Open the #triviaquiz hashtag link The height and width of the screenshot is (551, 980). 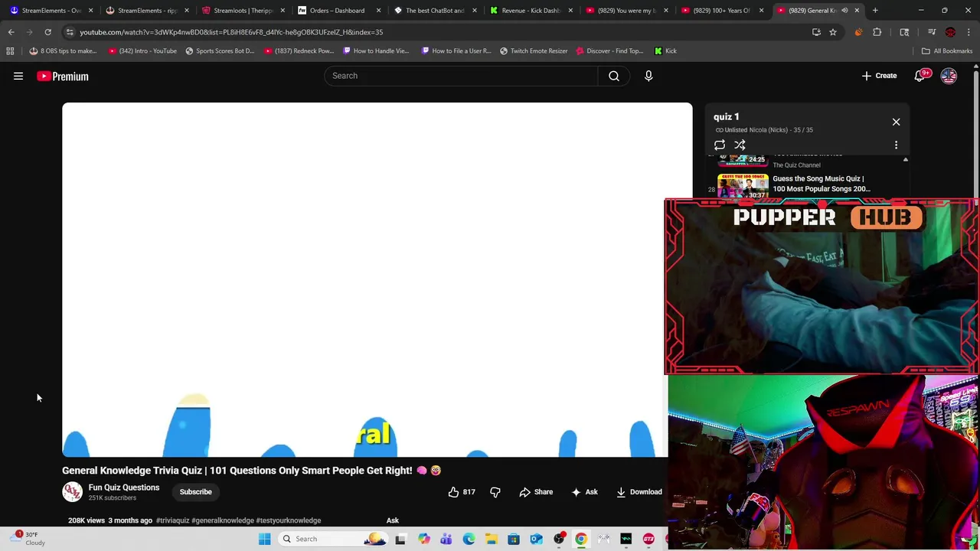(x=172, y=520)
